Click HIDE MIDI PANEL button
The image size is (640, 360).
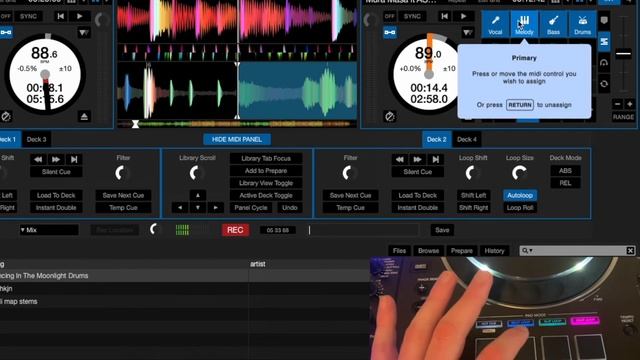click(x=237, y=140)
